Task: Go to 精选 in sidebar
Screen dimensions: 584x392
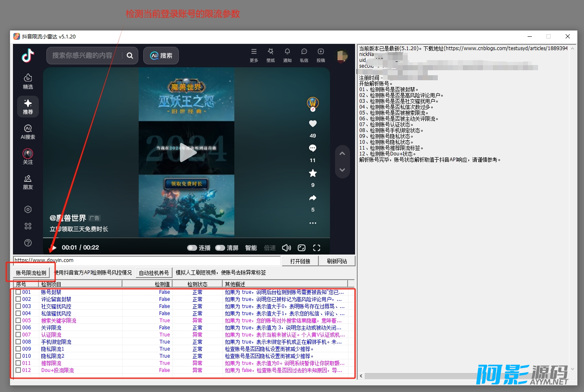Action: pyautogui.click(x=28, y=81)
